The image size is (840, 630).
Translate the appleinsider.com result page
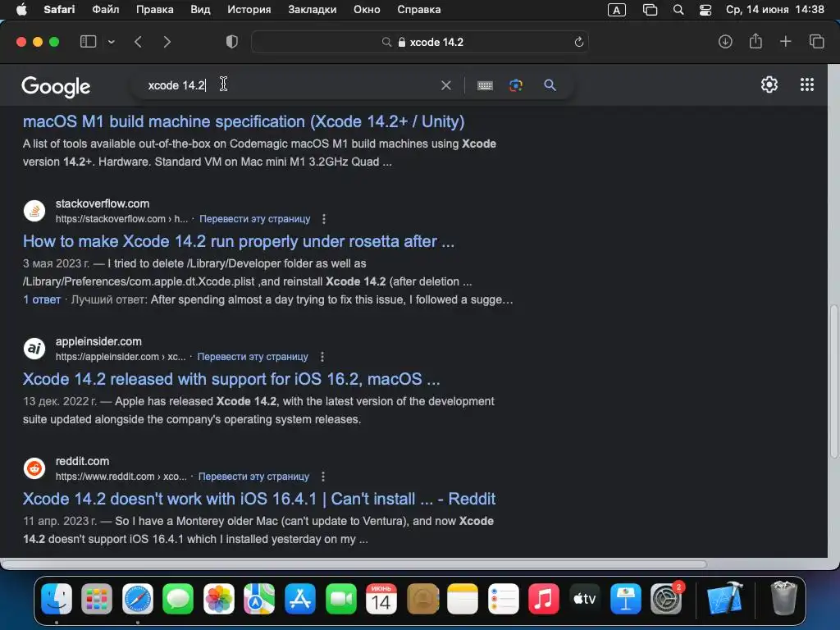pos(253,357)
